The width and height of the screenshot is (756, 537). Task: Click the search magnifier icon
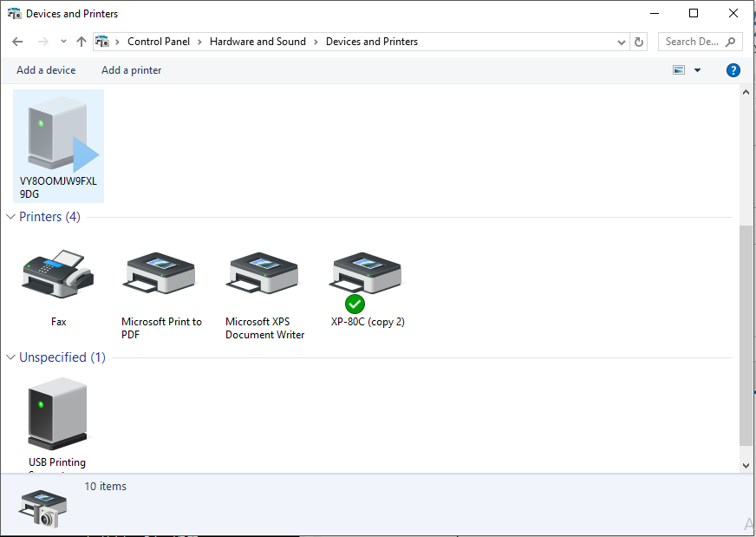pos(731,42)
